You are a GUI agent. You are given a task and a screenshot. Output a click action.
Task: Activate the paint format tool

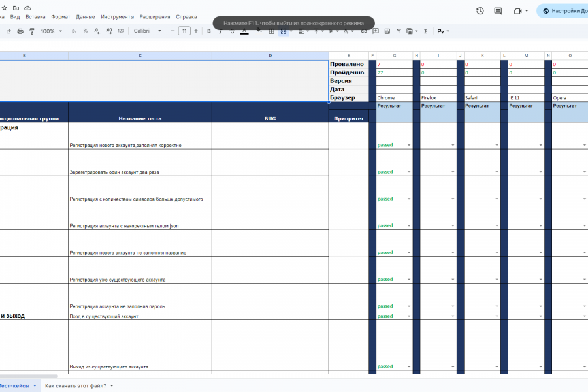tap(32, 31)
